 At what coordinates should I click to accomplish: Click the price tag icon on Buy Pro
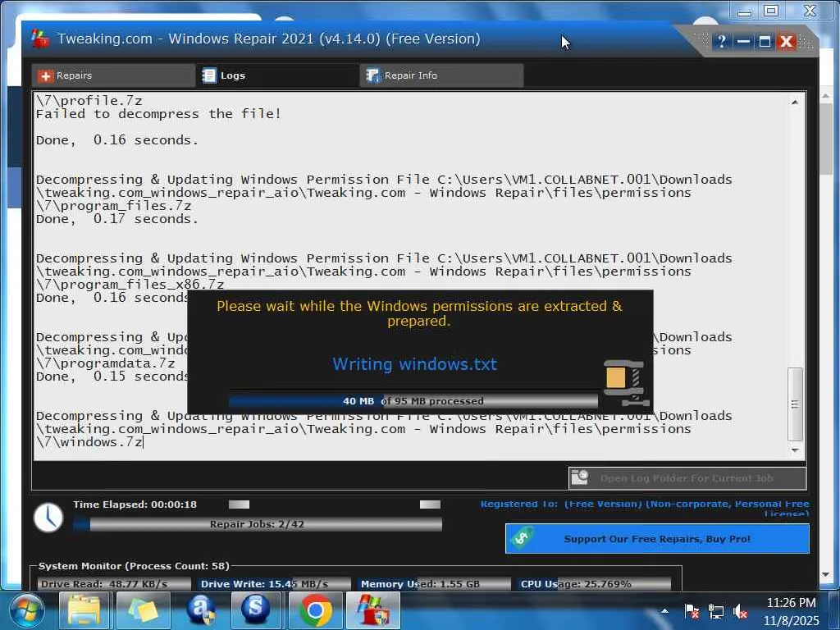tap(522, 538)
